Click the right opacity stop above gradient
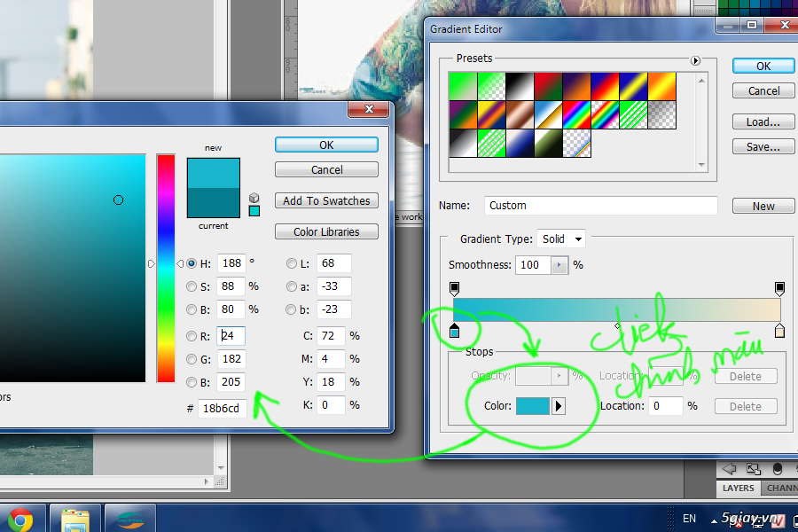Image resolution: width=798 pixels, height=532 pixels. 779,288
